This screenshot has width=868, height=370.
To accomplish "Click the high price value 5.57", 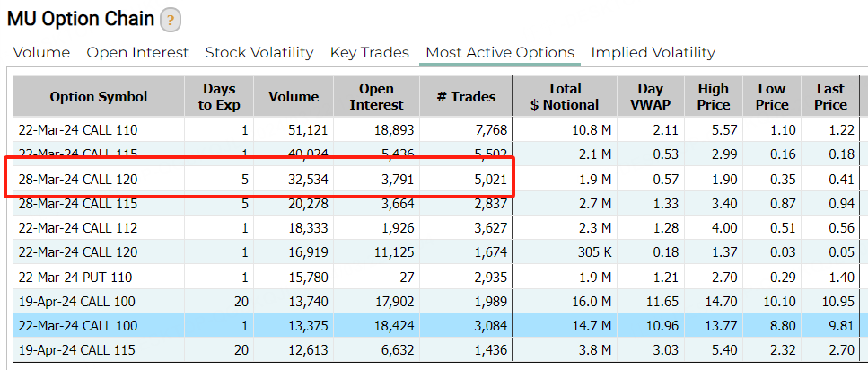I will click(724, 131).
